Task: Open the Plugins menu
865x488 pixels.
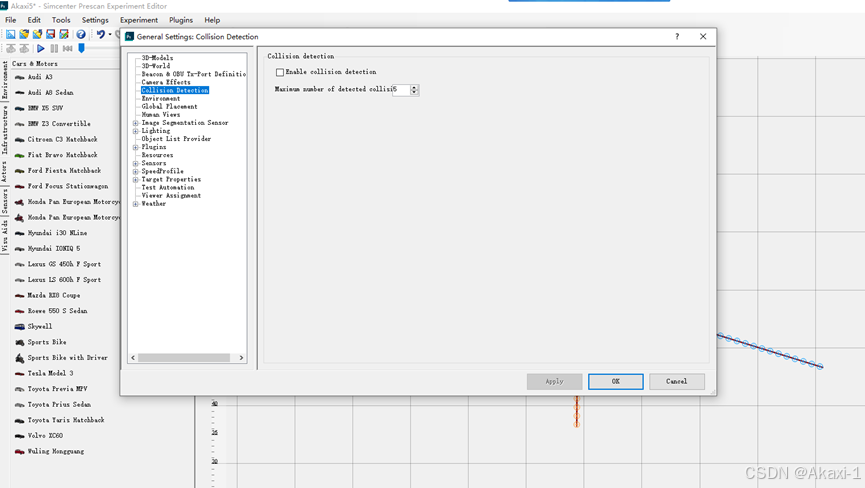Action: coord(181,20)
